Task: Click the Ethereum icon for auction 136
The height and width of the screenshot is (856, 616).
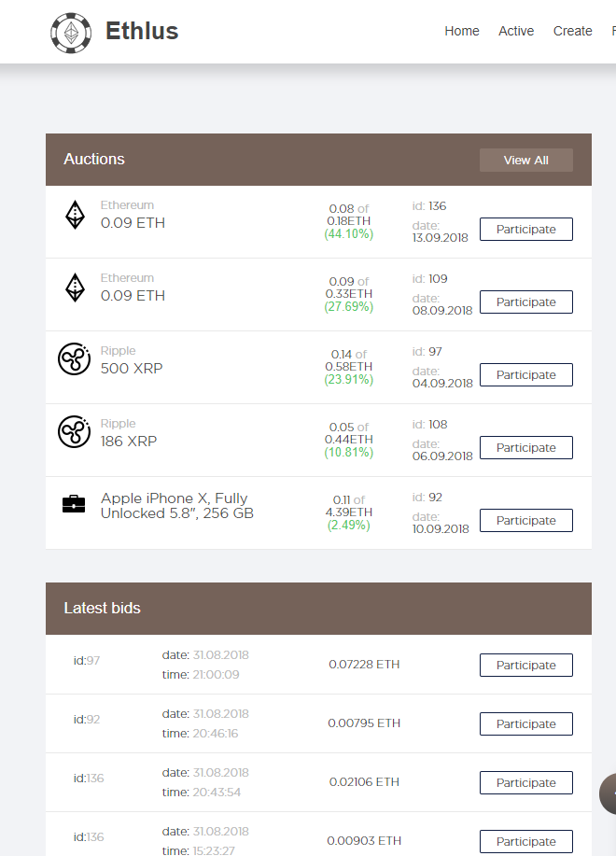Action: pos(75,215)
